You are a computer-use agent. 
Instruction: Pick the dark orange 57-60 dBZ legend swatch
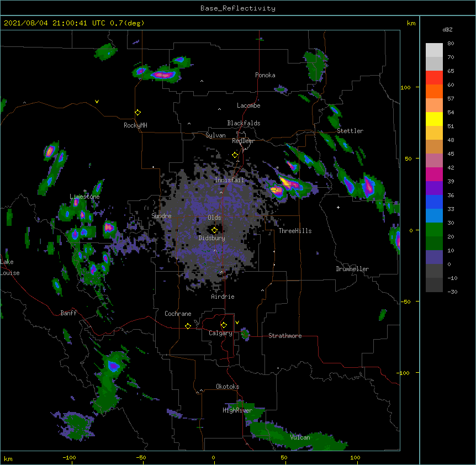(434, 91)
